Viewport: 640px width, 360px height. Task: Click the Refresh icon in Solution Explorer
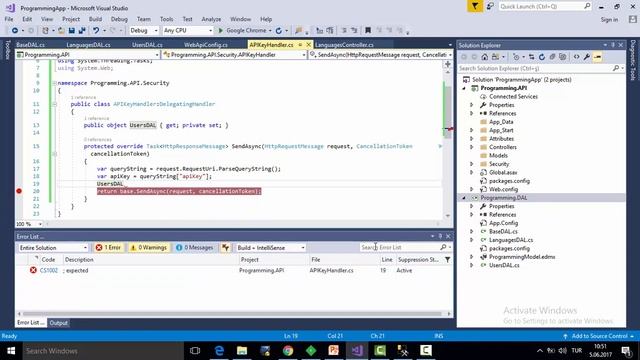(542, 57)
